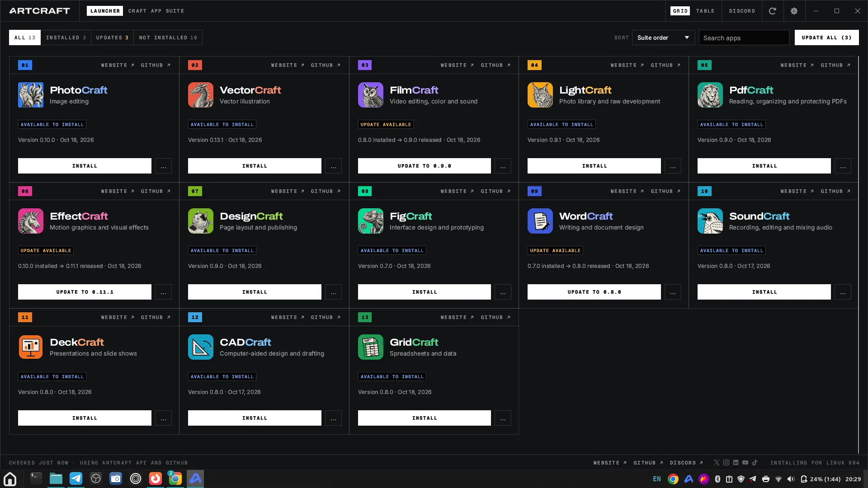Install VectorCraft
Image resolution: width=868 pixels, height=488 pixels.
pyautogui.click(x=255, y=166)
